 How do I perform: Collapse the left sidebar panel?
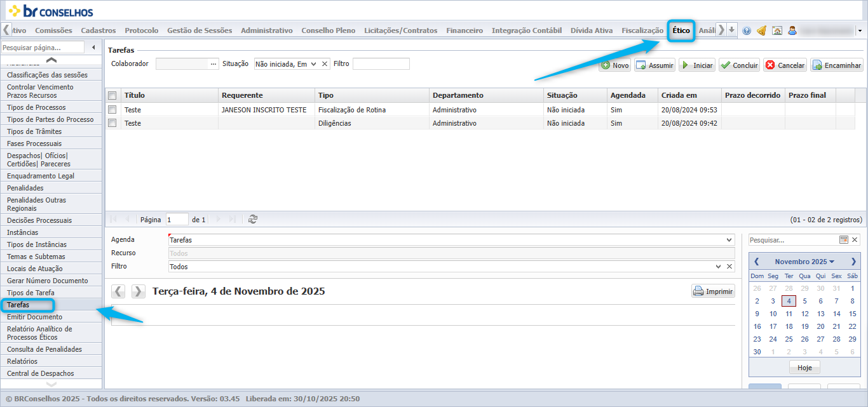tap(94, 48)
